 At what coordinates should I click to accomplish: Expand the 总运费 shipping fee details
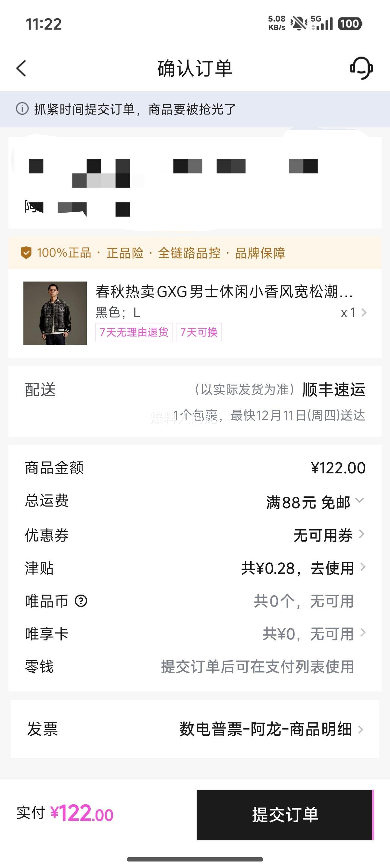(x=359, y=501)
